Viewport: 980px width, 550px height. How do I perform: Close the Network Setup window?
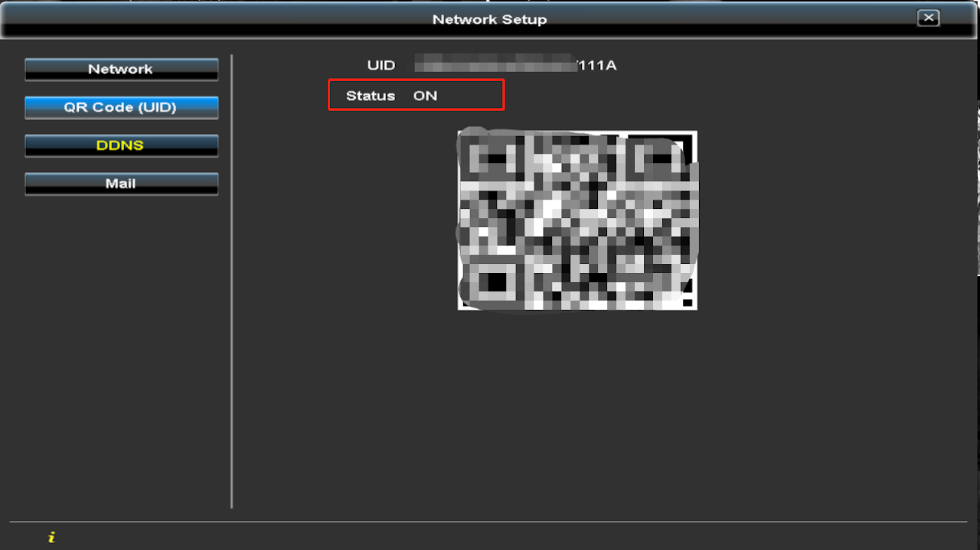[928, 18]
